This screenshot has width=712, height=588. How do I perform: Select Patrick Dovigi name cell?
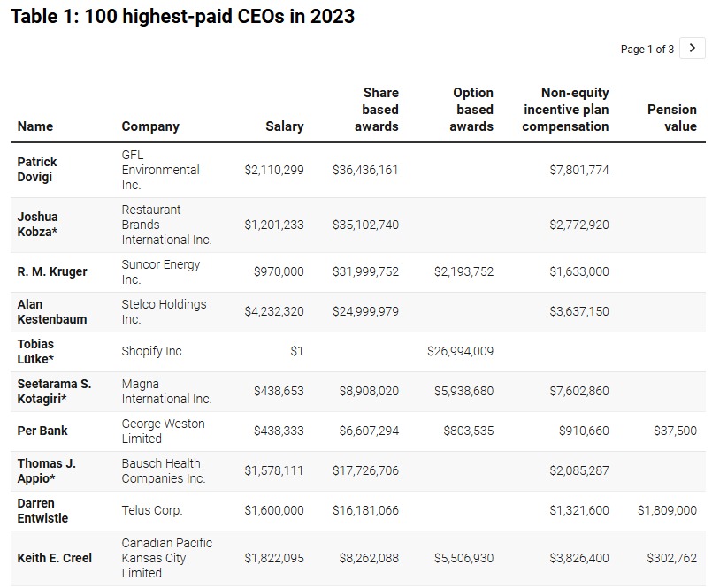[x=37, y=170]
